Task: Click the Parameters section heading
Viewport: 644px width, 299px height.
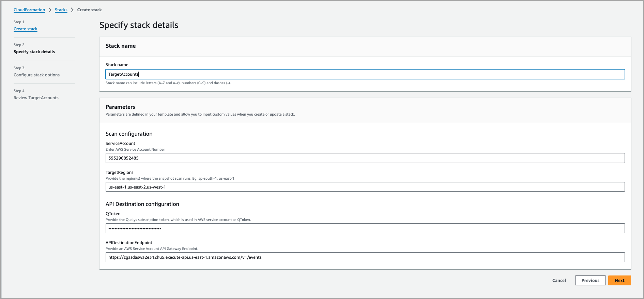Action: [120, 107]
